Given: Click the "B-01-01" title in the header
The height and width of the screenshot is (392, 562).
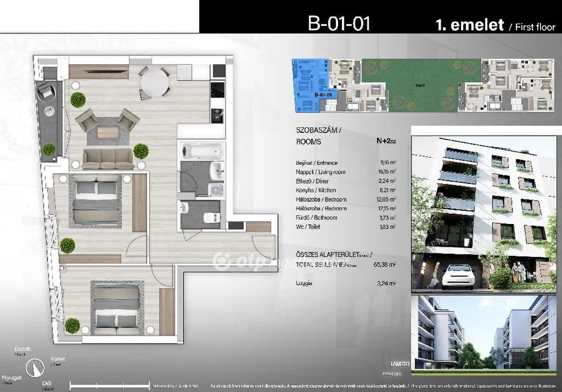Looking at the screenshot, I should (x=339, y=24).
